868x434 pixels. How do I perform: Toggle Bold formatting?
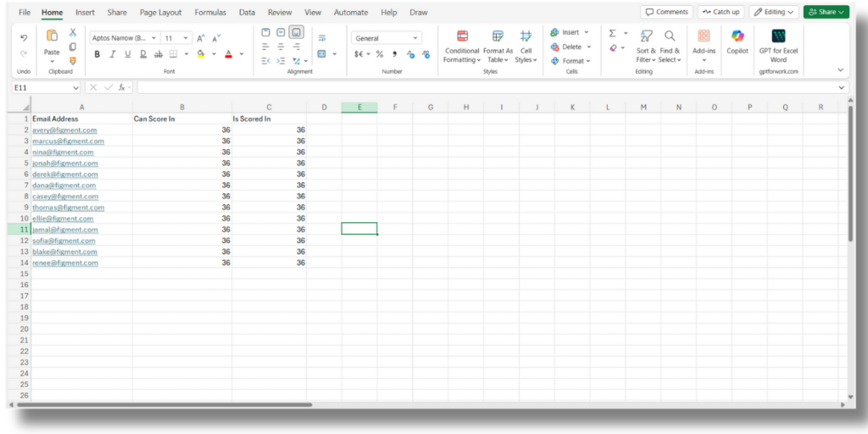[97, 54]
